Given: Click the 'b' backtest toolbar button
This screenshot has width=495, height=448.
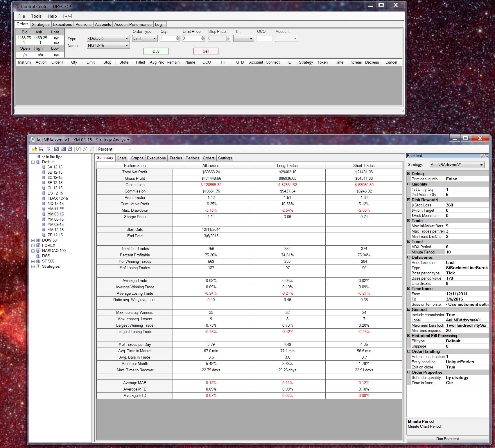Looking at the screenshot, I should (56, 149).
